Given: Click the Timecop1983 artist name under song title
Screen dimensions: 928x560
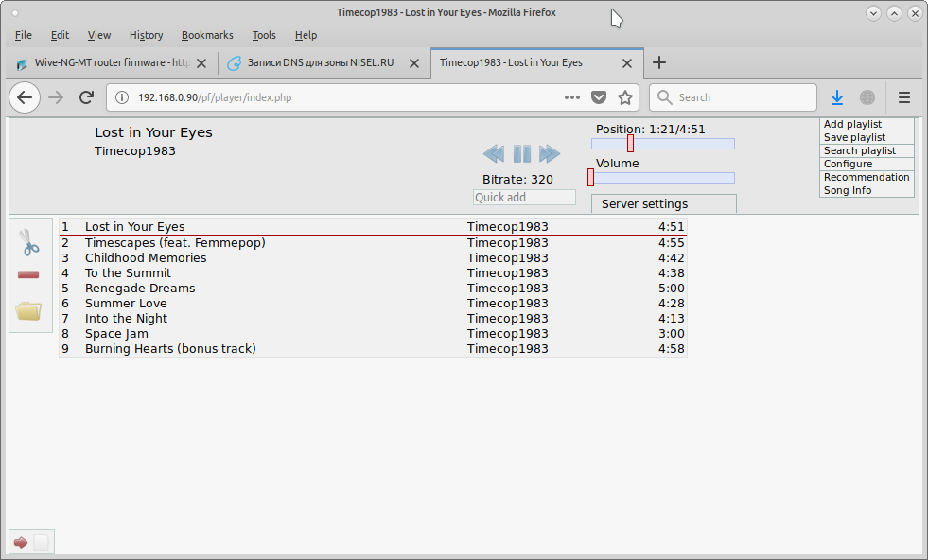Looking at the screenshot, I should pyautogui.click(x=135, y=151).
